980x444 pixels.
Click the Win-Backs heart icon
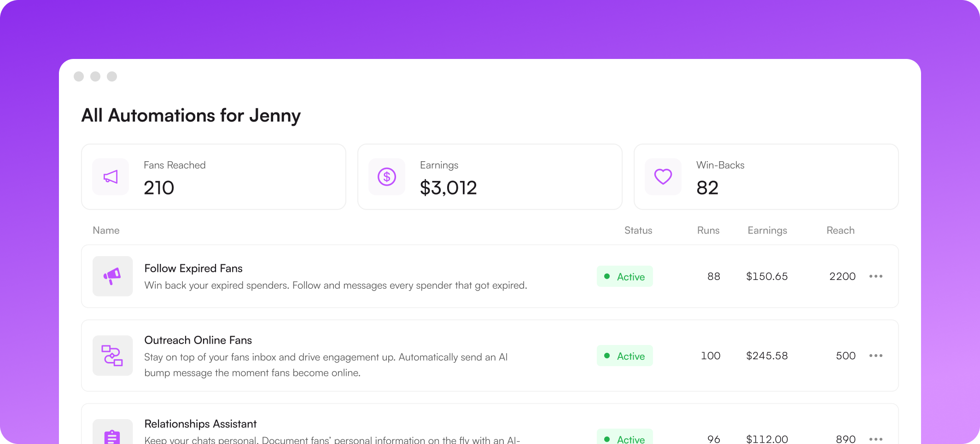pos(663,177)
